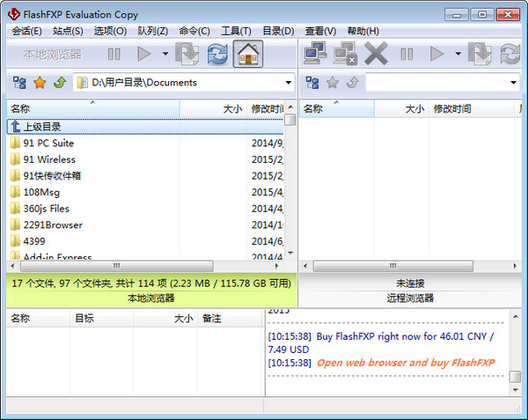Click local drive tree icon beside star
This screenshot has height=420, width=528.
[19, 83]
